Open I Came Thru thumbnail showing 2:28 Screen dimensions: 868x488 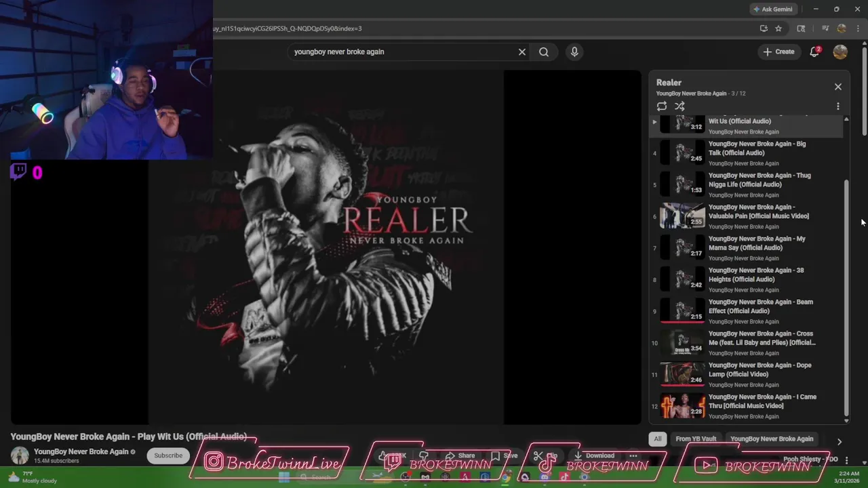[682, 406]
